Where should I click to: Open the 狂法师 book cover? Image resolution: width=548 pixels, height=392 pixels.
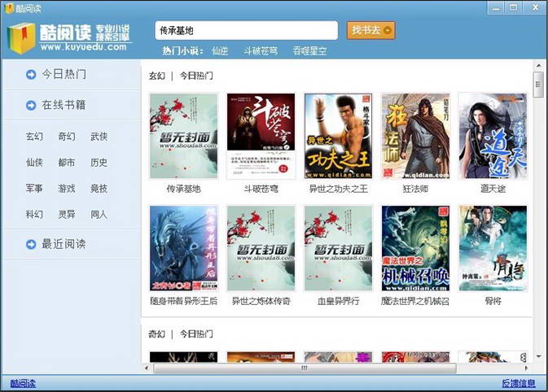(x=414, y=136)
